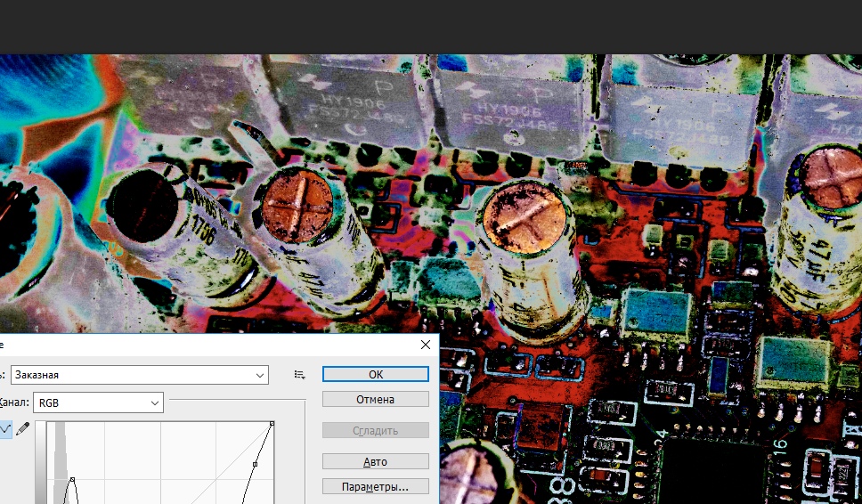This screenshot has width=862, height=504.
Task: Click the top-right curve control point
Action: click(272, 423)
